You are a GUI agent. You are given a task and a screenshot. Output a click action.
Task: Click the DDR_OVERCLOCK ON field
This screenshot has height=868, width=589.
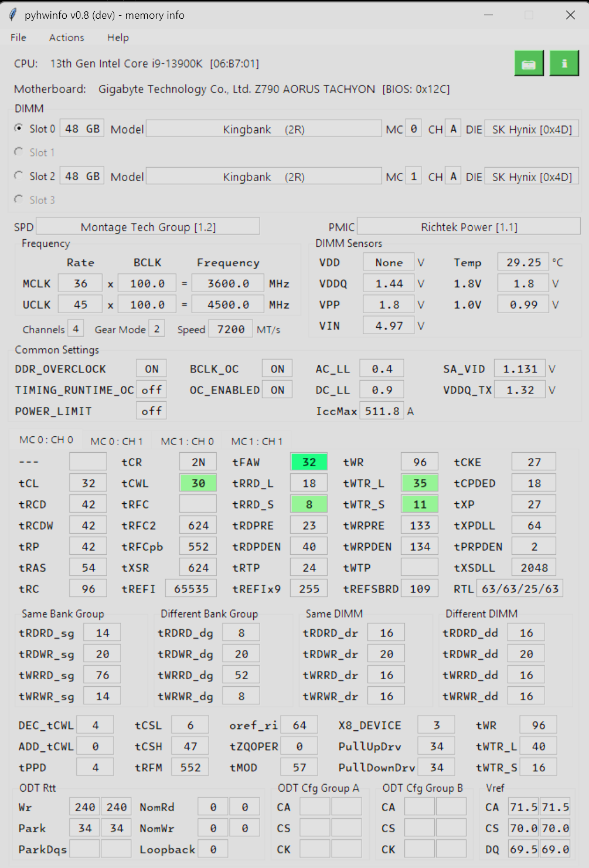(152, 369)
